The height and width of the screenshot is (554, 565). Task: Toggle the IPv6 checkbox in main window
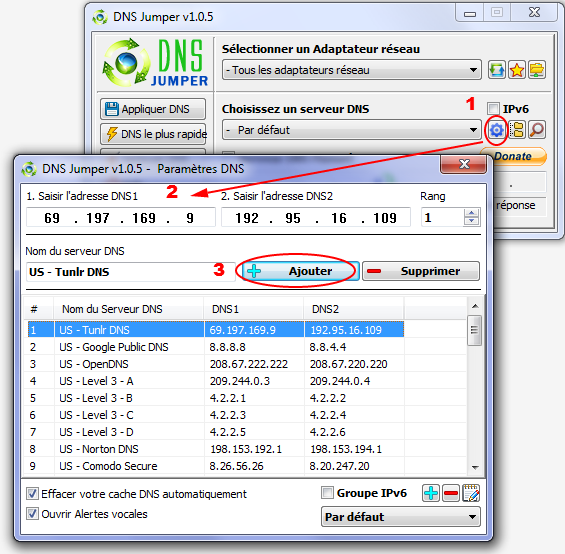[x=493, y=108]
